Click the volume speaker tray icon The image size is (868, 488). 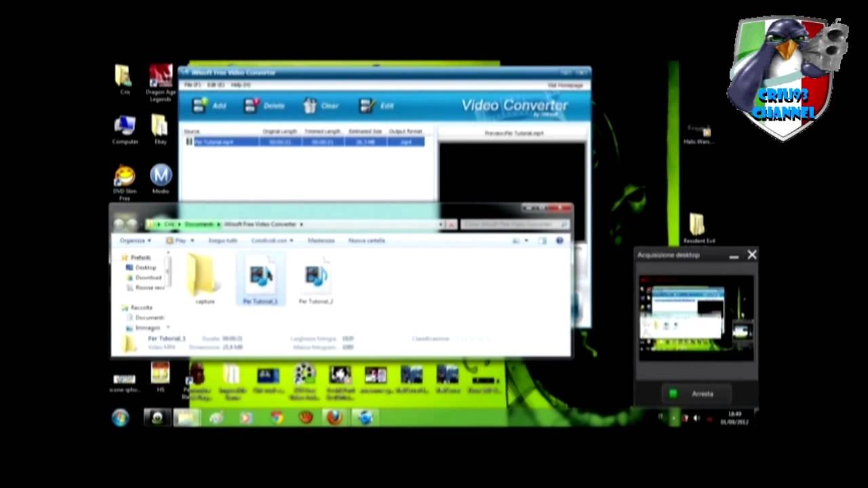[697, 419]
